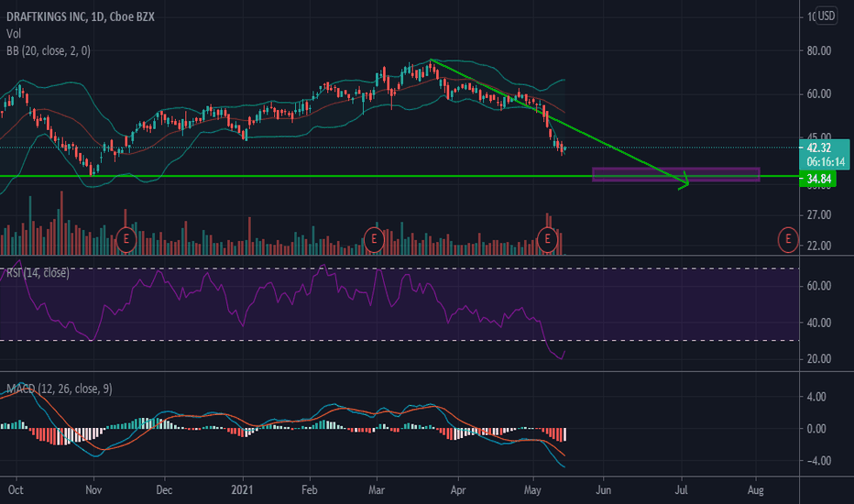Select the MACD (12, 26, close, 9) label

pos(60,389)
